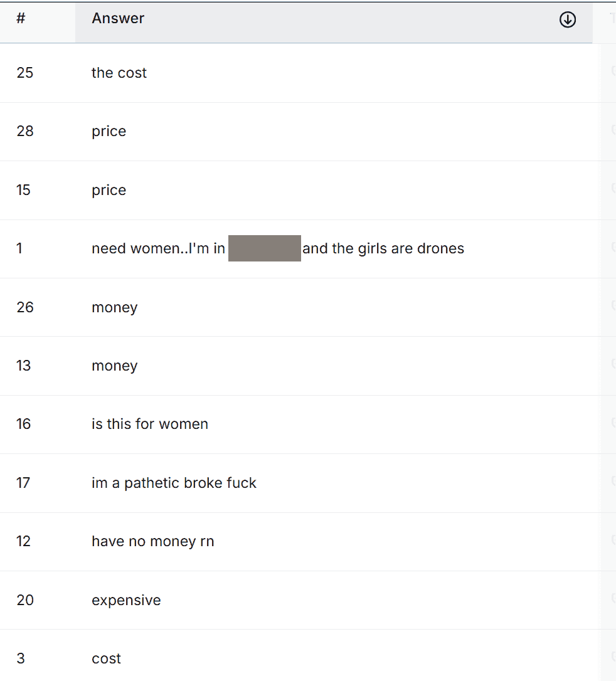Screen dimensions: 616x681
Task: Select response number 3 'cost'
Action: click(x=308, y=655)
